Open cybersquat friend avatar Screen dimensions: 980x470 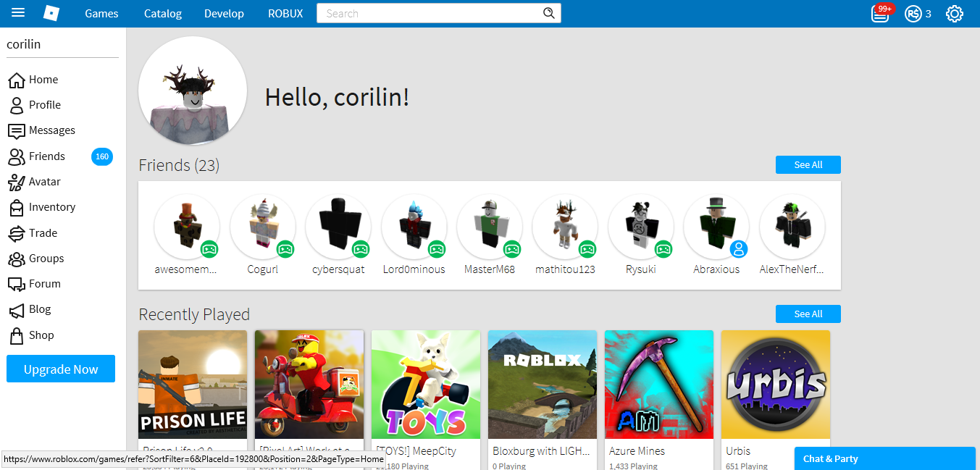[x=338, y=227]
